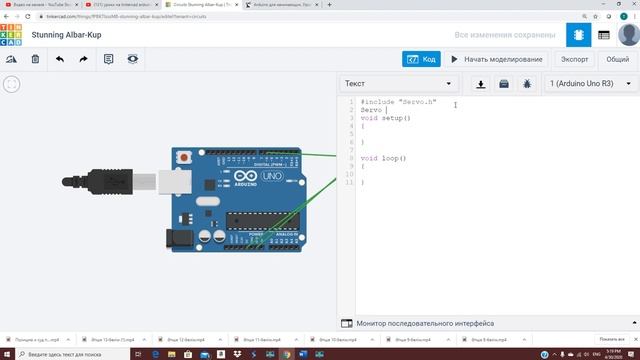640x360 pixels.
Task: Click the red reset button on Arduino
Action: [184, 157]
